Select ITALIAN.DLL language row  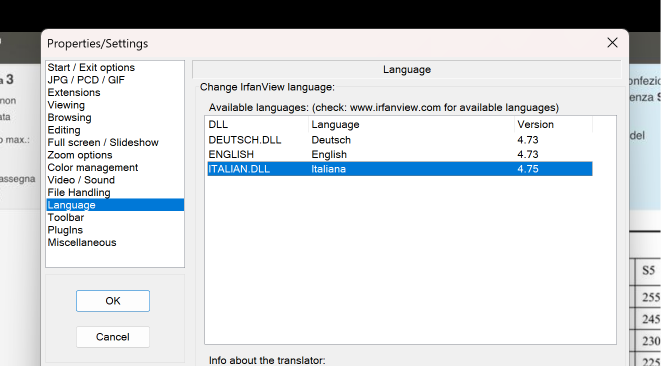click(x=400, y=169)
